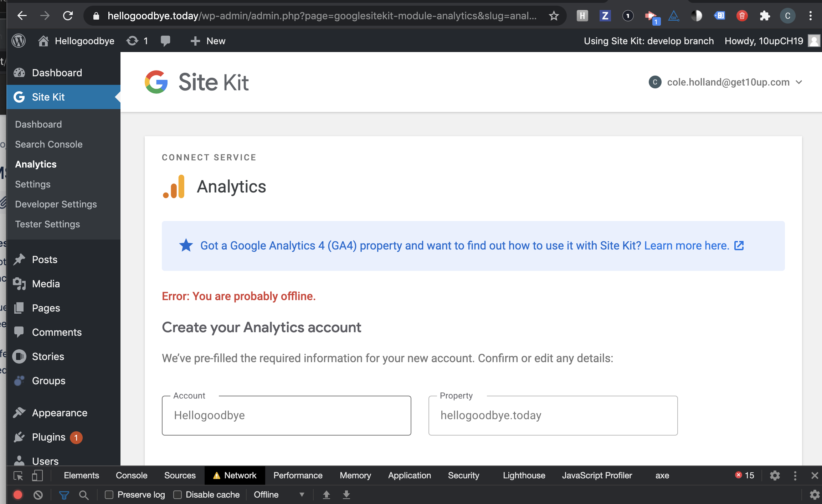Click the browser back arrow
The width and height of the screenshot is (822, 504).
(x=22, y=16)
